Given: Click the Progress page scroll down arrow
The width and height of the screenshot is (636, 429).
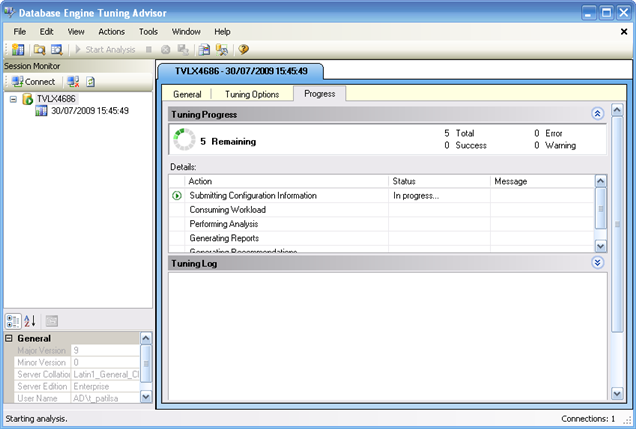Looking at the screenshot, I should pyautogui.click(x=617, y=393).
